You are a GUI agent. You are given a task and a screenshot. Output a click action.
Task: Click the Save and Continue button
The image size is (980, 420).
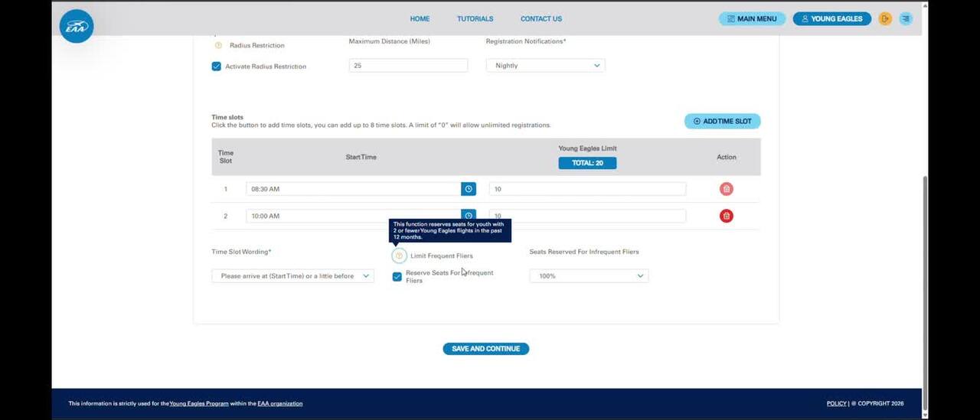(x=485, y=349)
